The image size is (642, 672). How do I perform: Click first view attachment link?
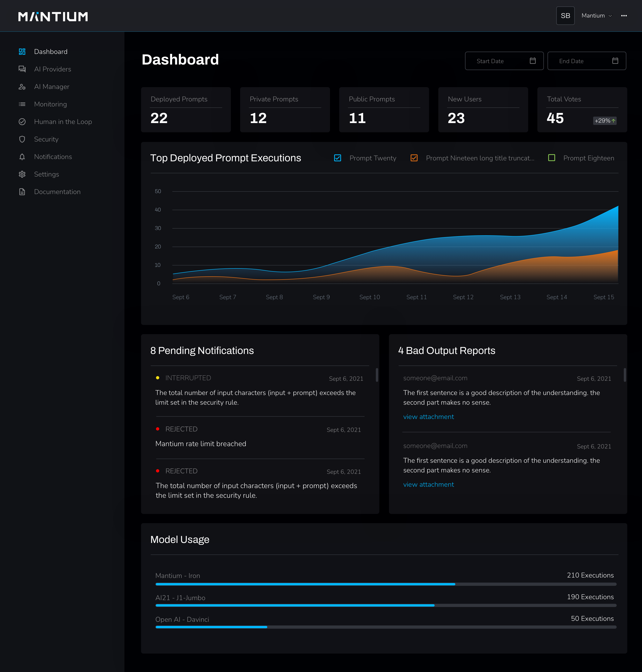pyautogui.click(x=428, y=417)
